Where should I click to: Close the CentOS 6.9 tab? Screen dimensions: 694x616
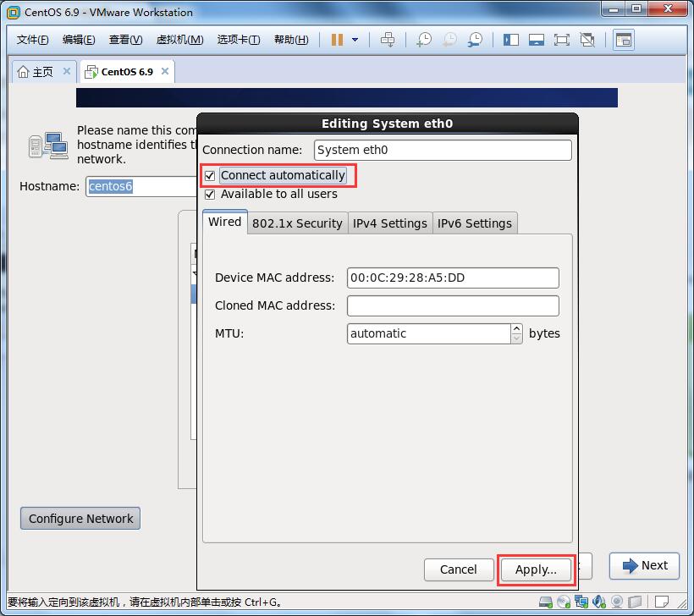pyautogui.click(x=165, y=71)
